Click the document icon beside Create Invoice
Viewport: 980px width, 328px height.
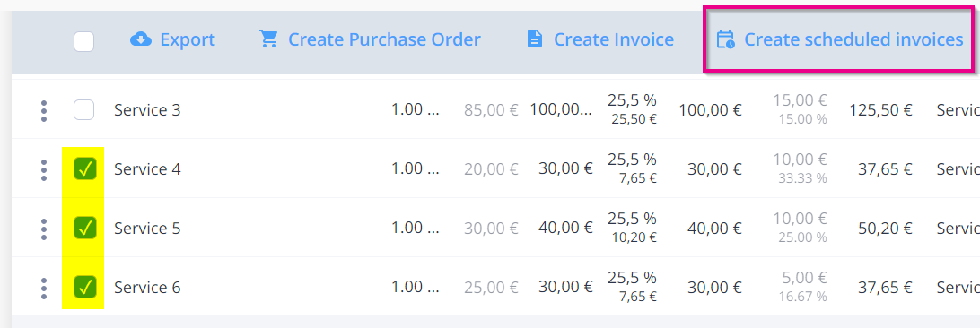(x=535, y=40)
